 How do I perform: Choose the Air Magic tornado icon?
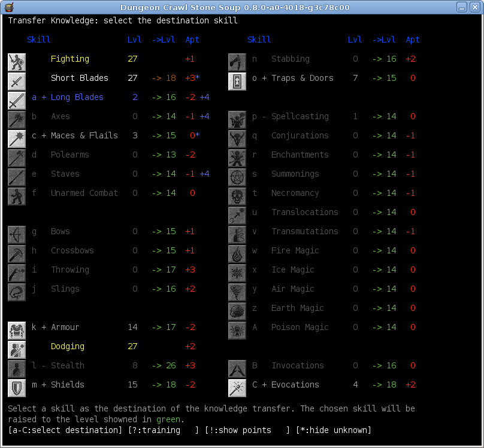[237, 292]
